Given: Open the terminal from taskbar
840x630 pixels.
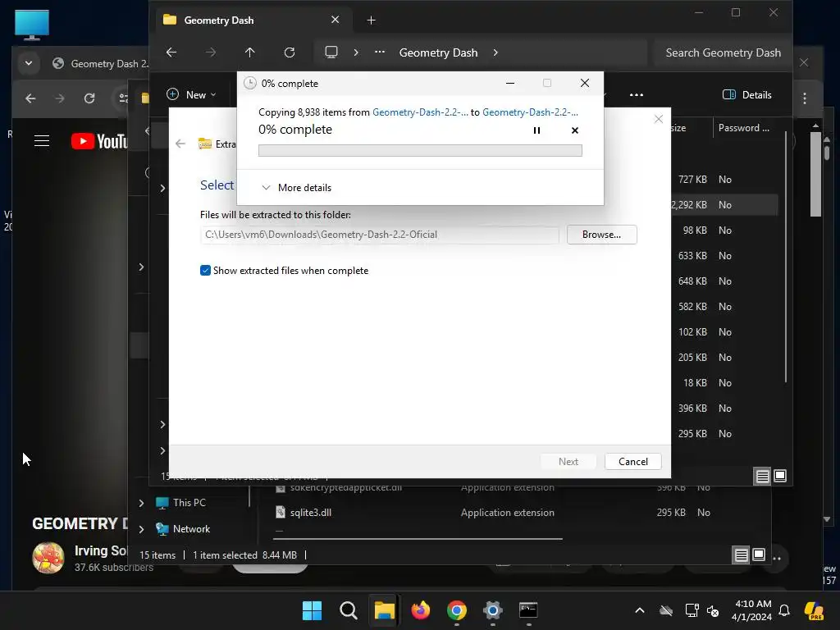Looking at the screenshot, I should click(528, 610).
